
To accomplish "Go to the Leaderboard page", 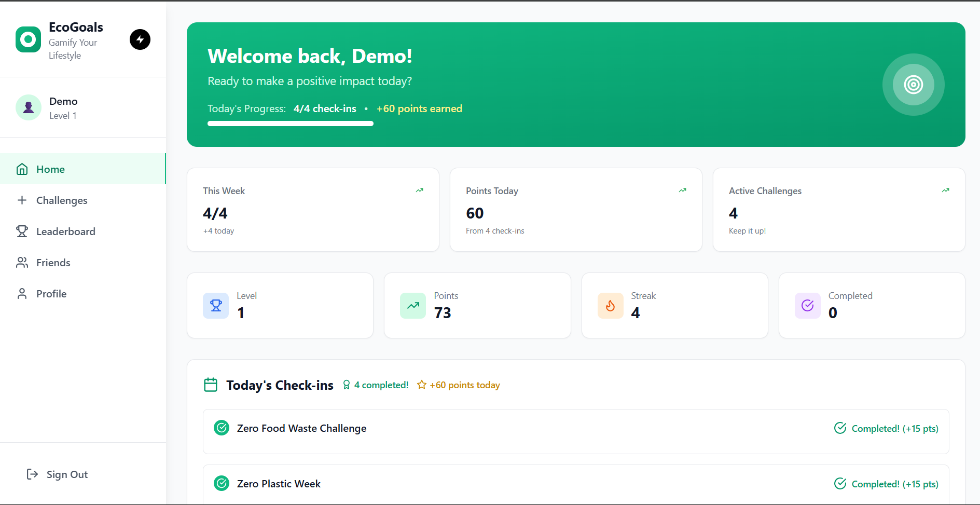I will 83,231.
